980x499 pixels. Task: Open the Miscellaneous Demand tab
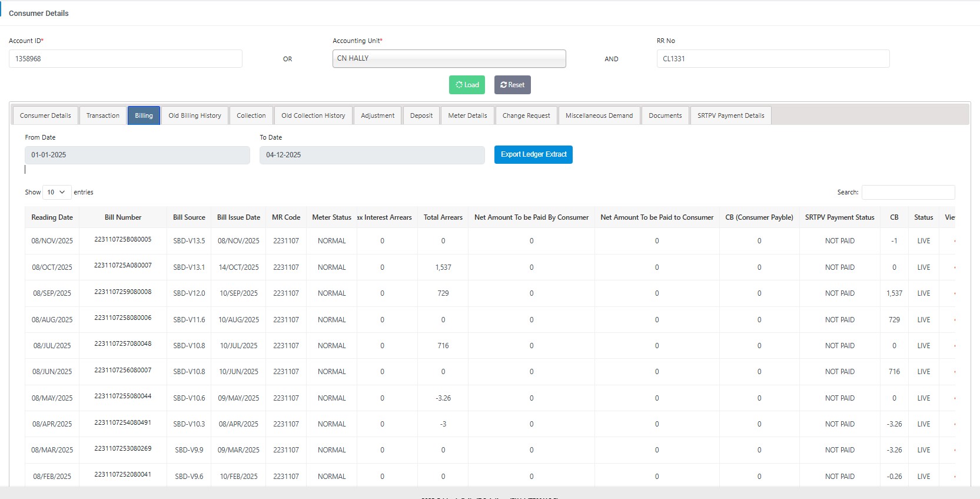coord(599,115)
